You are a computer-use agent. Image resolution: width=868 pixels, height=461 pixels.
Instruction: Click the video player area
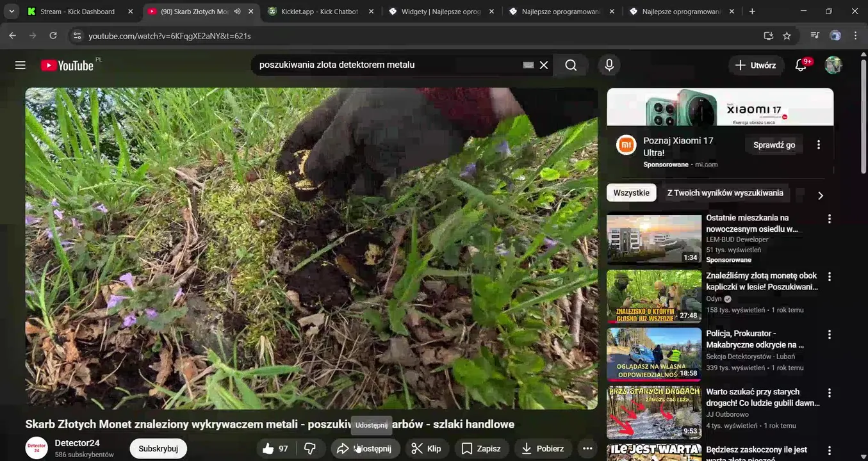point(311,248)
